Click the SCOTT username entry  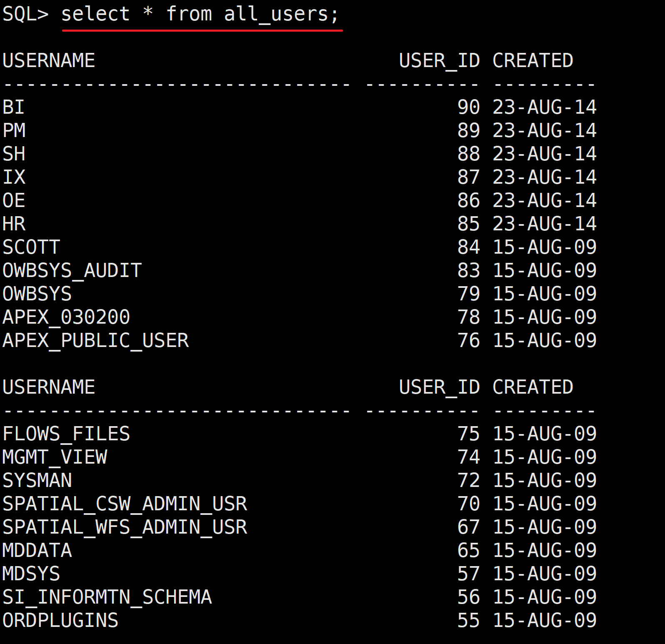pyautogui.click(x=31, y=247)
